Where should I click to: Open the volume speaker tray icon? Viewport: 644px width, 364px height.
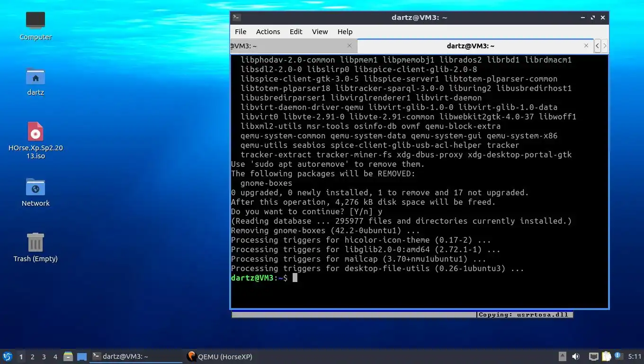(576, 356)
